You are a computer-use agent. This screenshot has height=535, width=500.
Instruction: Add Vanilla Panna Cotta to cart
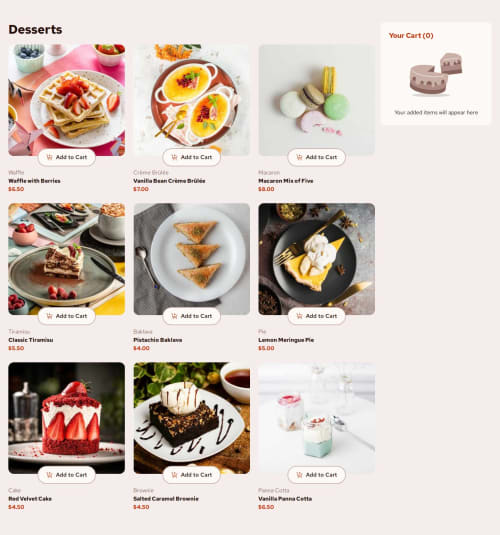316,475
